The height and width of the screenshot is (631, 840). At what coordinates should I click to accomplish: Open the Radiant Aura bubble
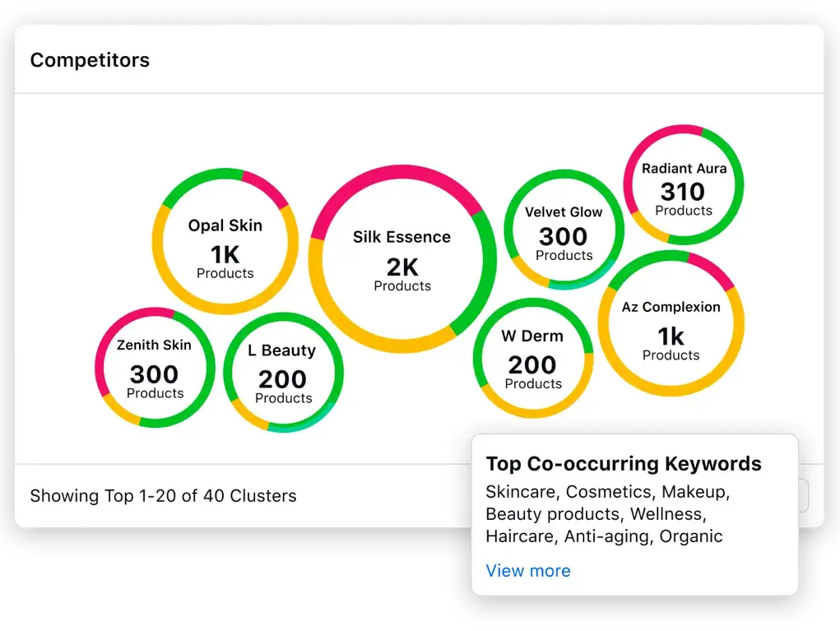(684, 188)
